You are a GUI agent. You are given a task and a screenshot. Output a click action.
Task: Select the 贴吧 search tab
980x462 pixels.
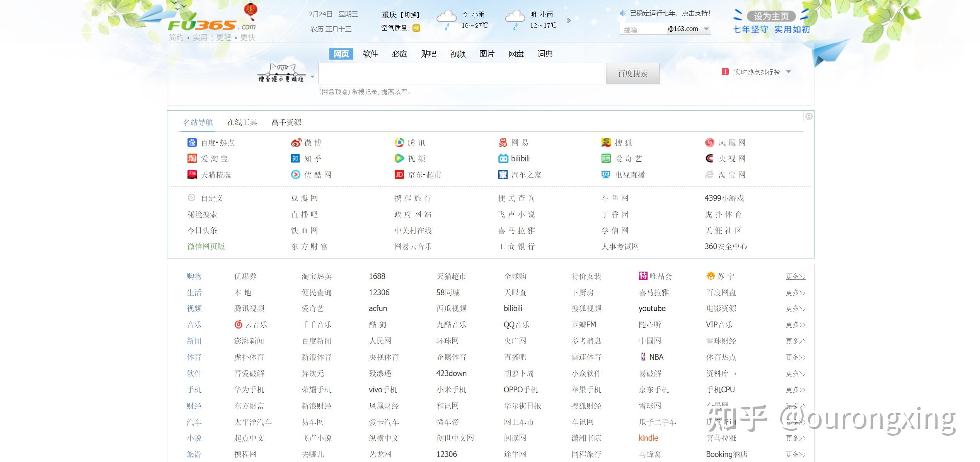pos(428,54)
